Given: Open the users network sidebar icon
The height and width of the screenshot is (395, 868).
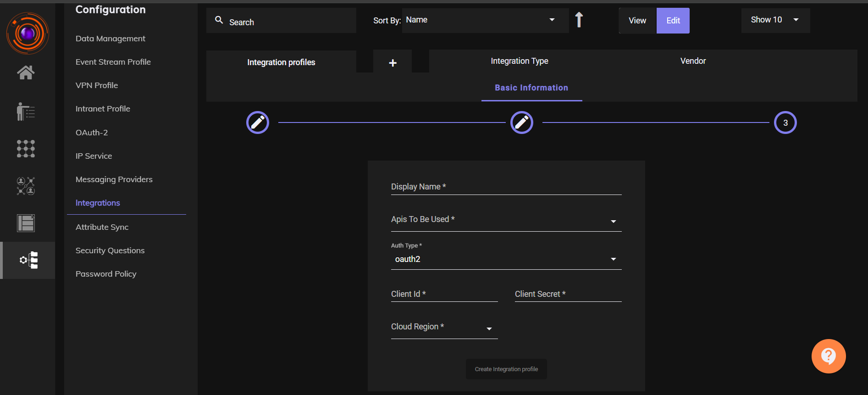Looking at the screenshot, I should tap(26, 186).
